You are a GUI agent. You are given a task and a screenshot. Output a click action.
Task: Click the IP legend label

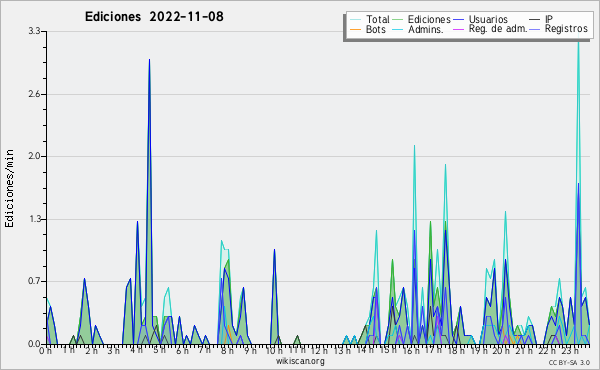(x=549, y=19)
